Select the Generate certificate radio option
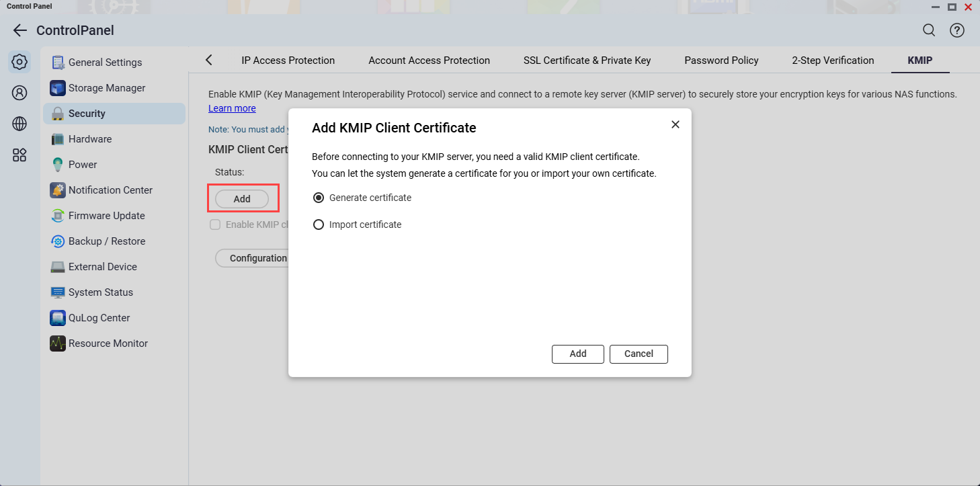The width and height of the screenshot is (980, 486). (319, 198)
